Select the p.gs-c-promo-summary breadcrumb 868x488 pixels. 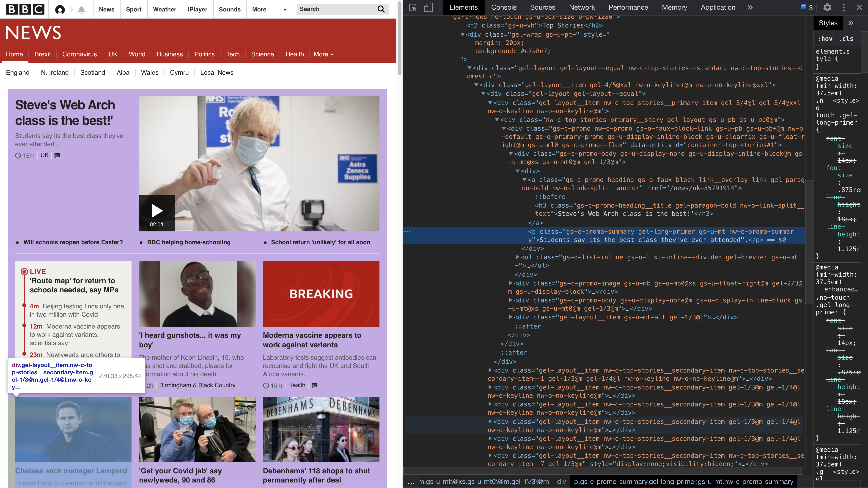[683, 482]
